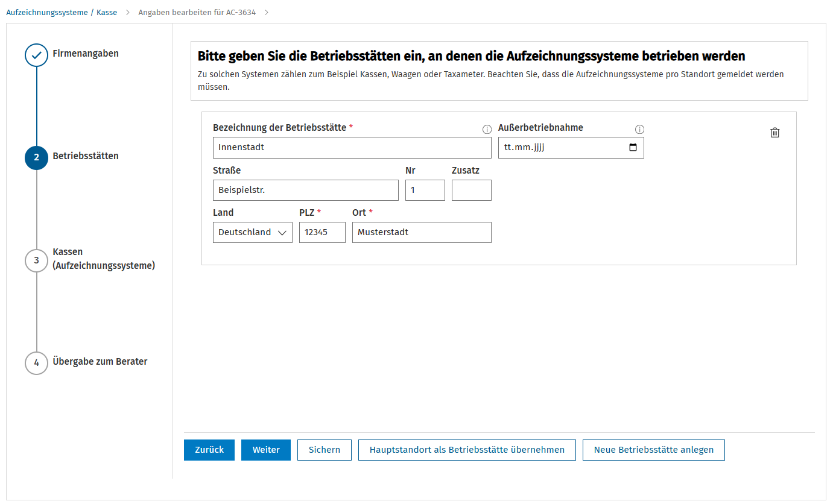
Task: Go to completed step Firmenangaben
Action: coord(36,55)
